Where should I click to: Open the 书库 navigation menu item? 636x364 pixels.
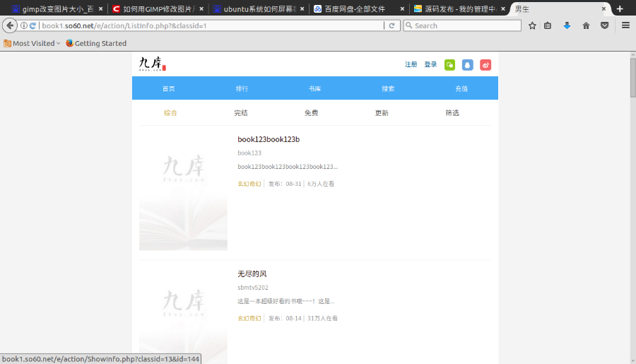[x=314, y=88]
